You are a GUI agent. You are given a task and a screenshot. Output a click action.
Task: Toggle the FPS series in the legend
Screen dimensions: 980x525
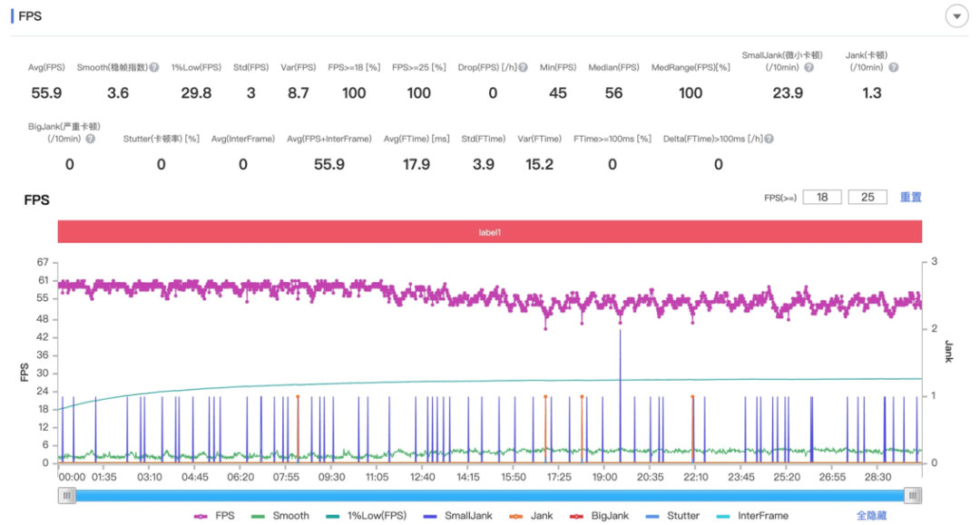tap(213, 515)
